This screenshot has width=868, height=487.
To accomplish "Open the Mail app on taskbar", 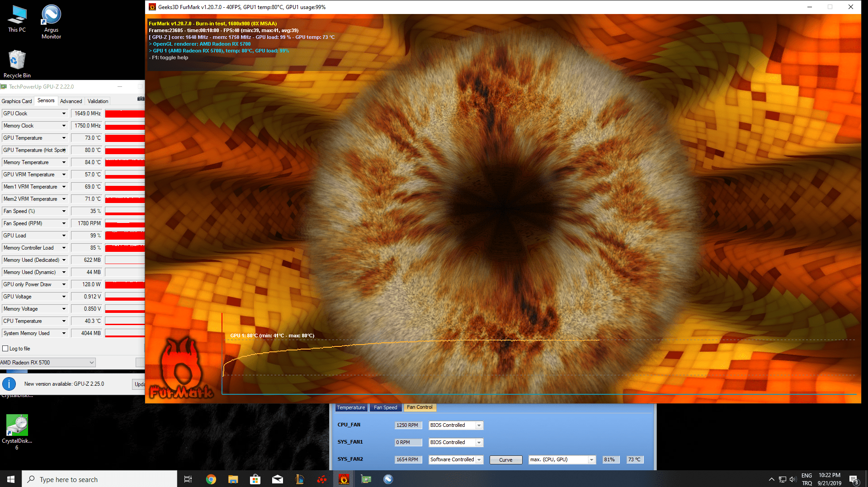I will pyautogui.click(x=278, y=479).
